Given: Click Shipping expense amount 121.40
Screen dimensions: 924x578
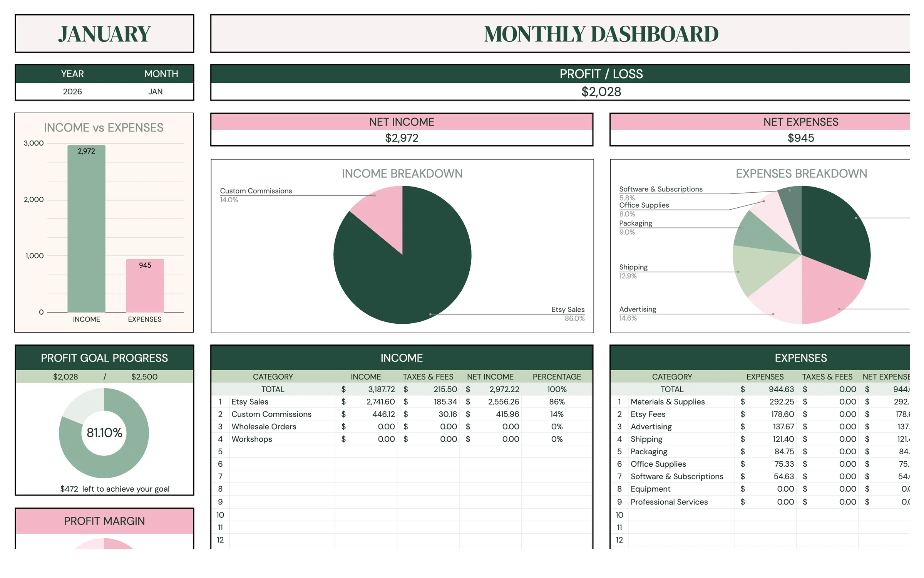Looking at the screenshot, I should [783, 439].
